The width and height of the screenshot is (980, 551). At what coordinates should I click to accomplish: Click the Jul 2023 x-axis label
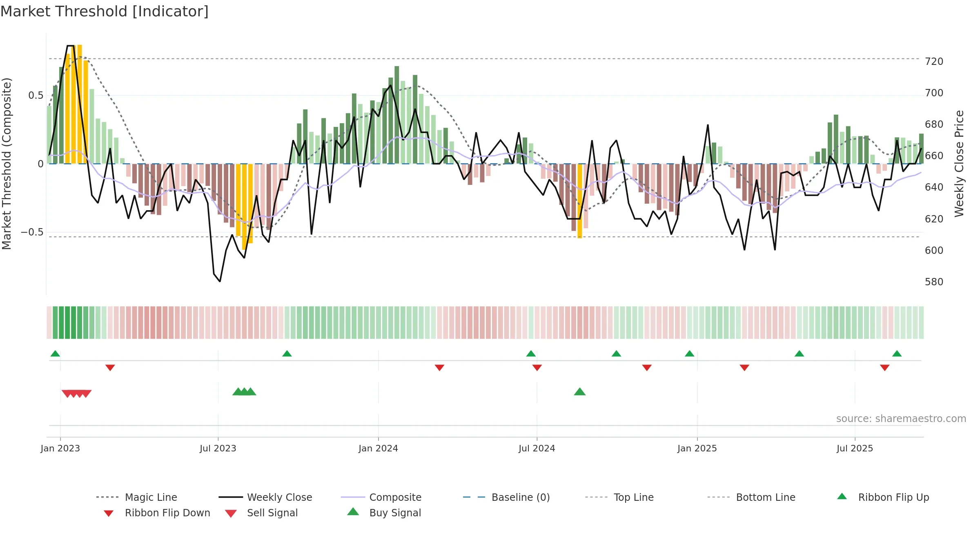click(218, 448)
